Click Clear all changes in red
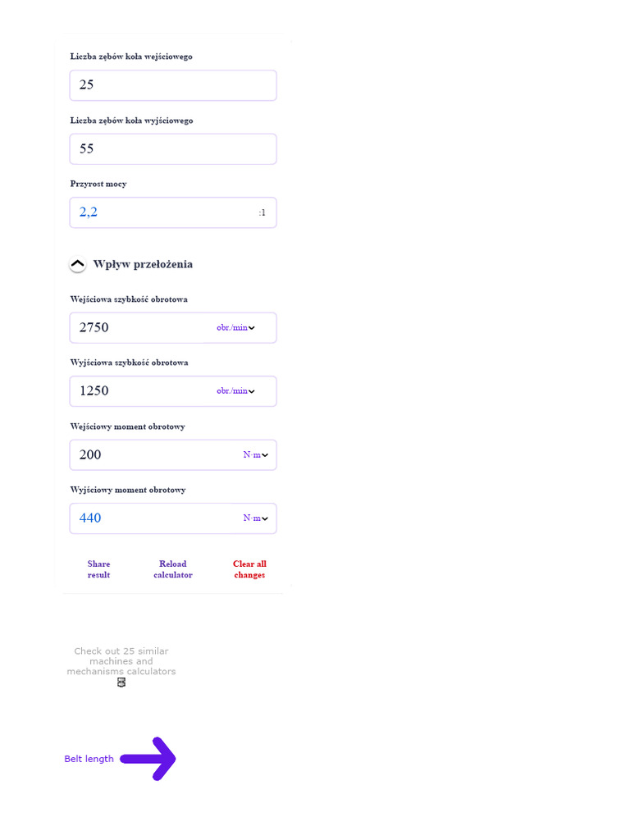 249,569
